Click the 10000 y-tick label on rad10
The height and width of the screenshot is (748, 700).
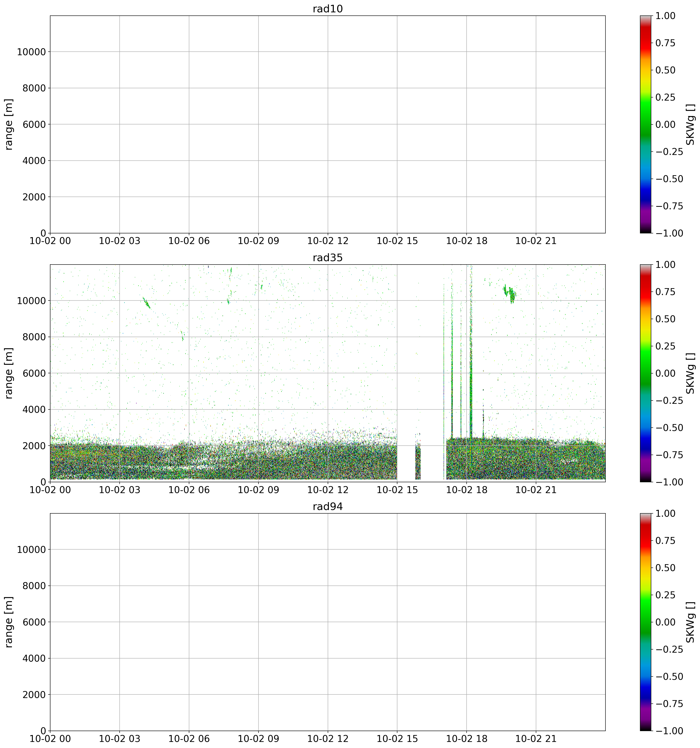31,52
